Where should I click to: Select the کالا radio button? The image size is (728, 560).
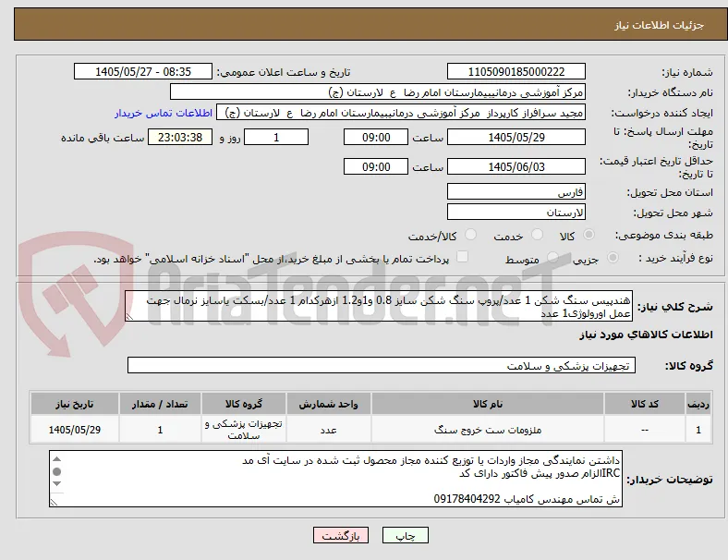[588, 235]
